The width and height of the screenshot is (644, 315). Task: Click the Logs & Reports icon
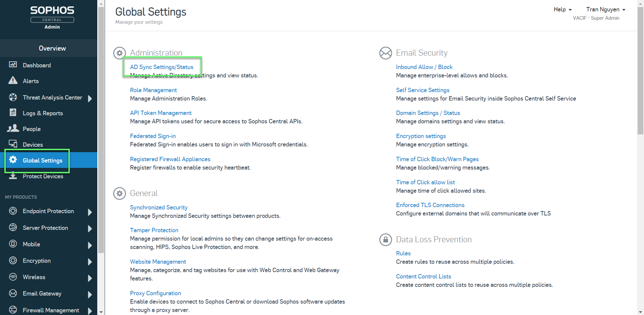[x=13, y=112]
